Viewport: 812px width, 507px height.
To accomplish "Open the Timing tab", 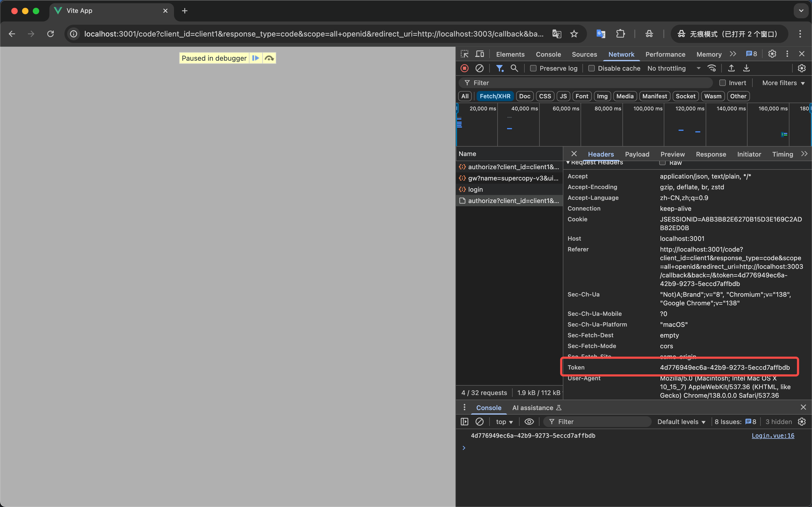I will point(782,154).
